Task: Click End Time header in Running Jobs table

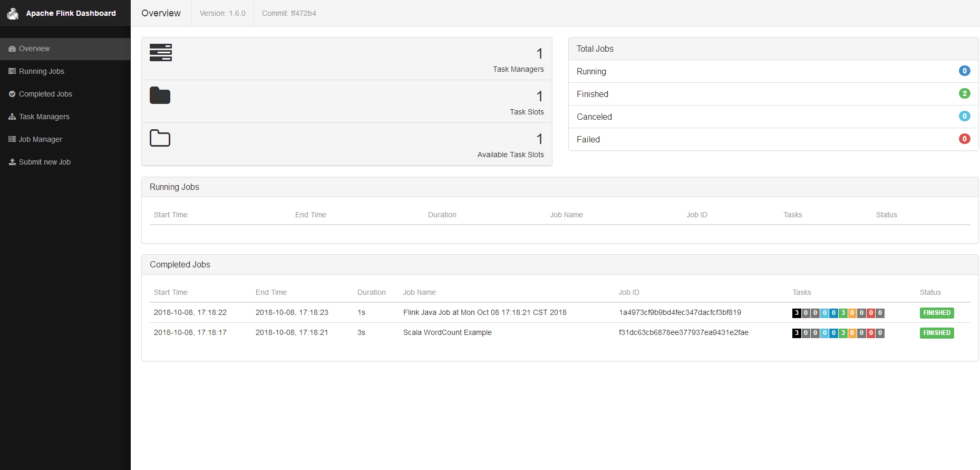Action: point(311,215)
